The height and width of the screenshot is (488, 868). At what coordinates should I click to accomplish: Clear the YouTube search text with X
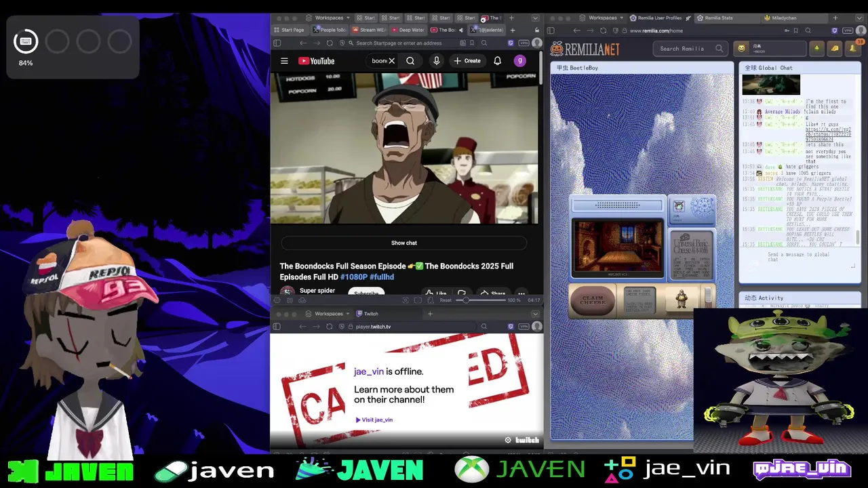[x=391, y=61]
